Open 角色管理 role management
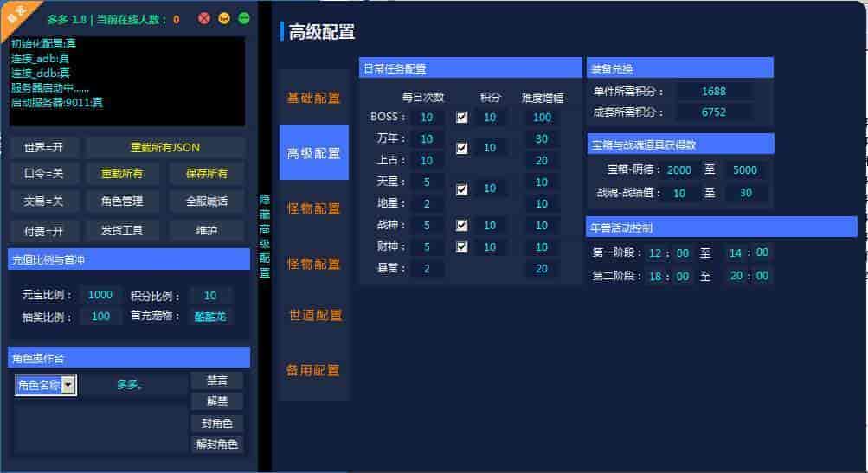Viewport: 868px width, 473px height. pos(122,201)
